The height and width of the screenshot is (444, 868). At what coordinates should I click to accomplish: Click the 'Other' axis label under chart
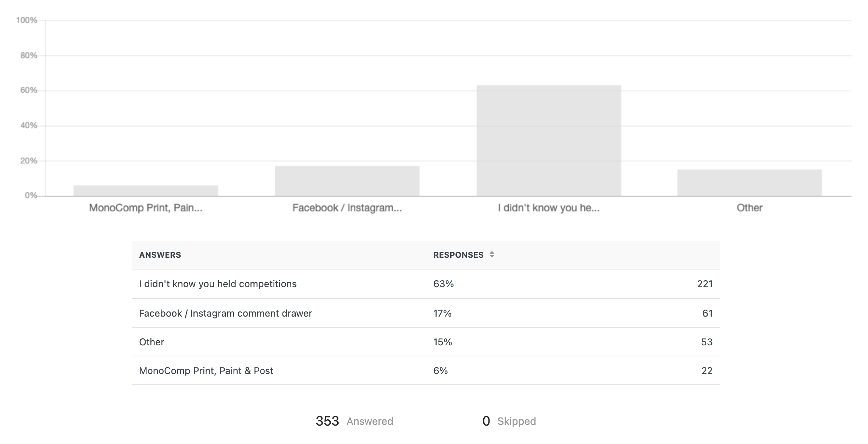[750, 208]
